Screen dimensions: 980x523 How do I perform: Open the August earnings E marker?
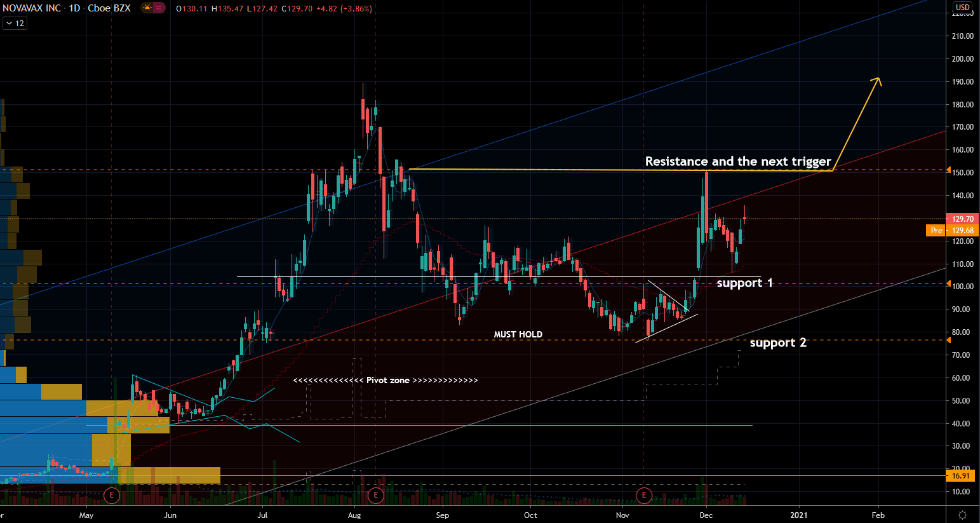click(x=375, y=495)
